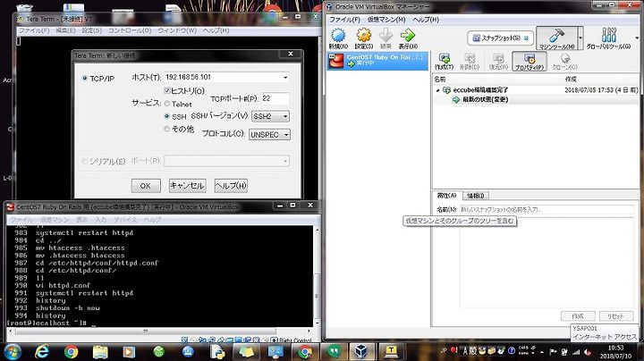
Task: Close the スナップショット tool pill
Action: pos(526,38)
